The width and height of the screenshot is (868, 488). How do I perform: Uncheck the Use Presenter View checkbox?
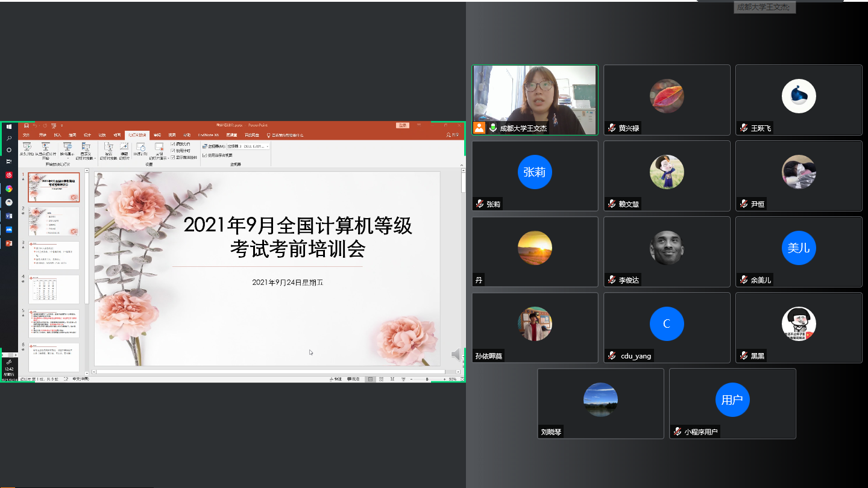click(x=204, y=155)
